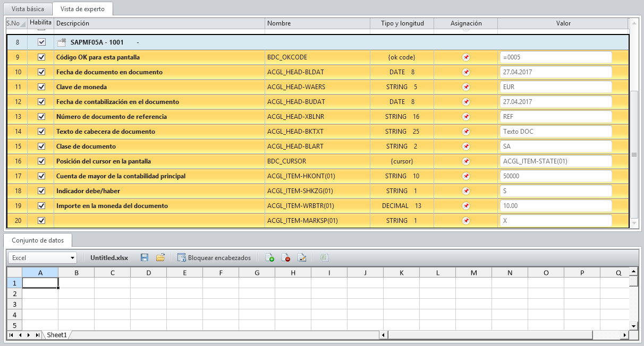
Task: Uncheck Habilita for SAPMF05A - 1001 row
Action: click(41, 42)
